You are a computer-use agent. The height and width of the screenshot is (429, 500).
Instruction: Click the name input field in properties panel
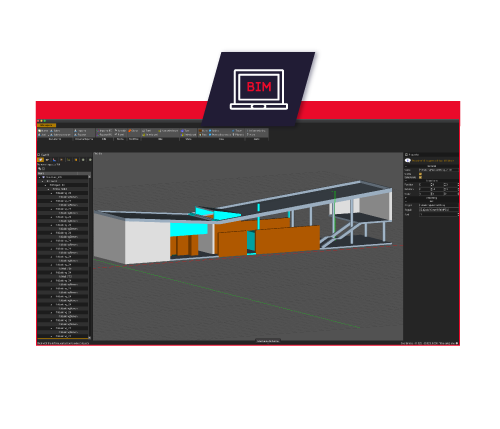(x=439, y=170)
